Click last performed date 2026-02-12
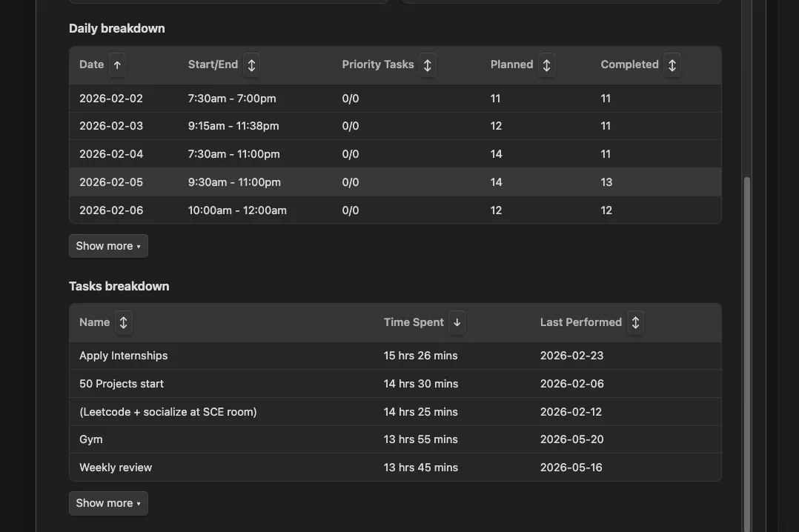 pos(571,412)
